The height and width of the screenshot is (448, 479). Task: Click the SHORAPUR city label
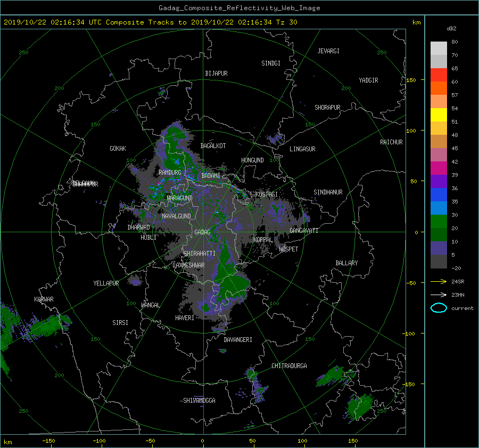(x=327, y=108)
